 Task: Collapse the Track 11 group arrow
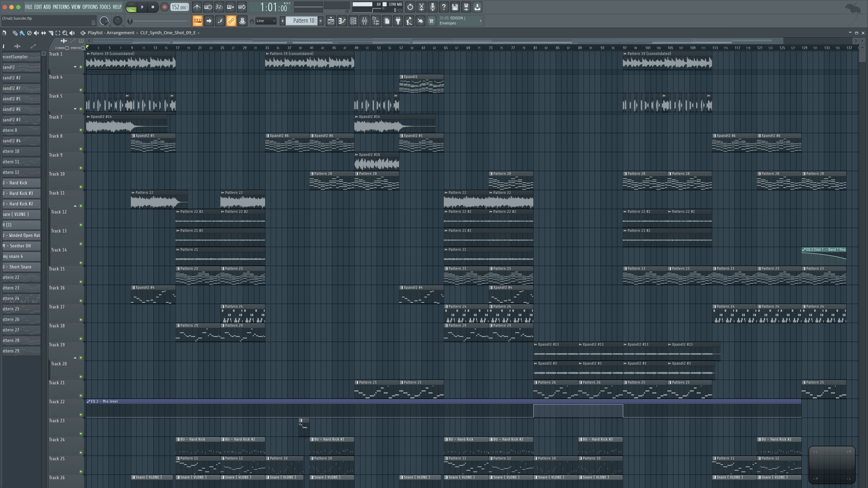pyautogui.click(x=75, y=206)
